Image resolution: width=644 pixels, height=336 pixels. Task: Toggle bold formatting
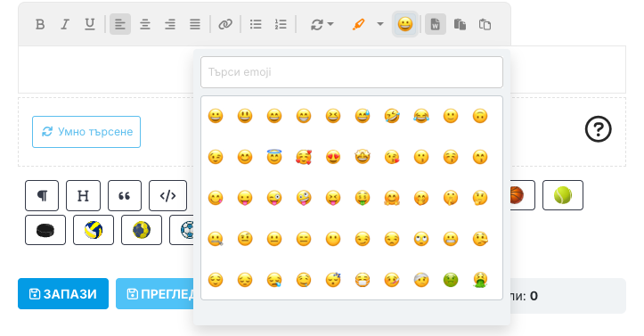coord(40,24)
